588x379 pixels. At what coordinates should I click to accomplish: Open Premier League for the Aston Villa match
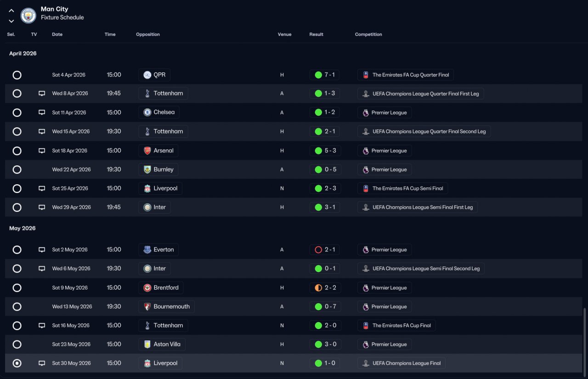(x=384, y=345)
